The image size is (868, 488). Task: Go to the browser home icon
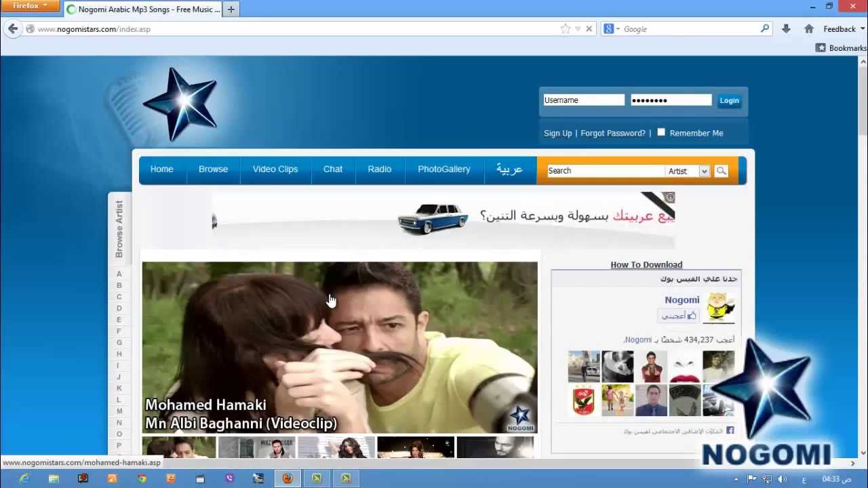point(808,28)
